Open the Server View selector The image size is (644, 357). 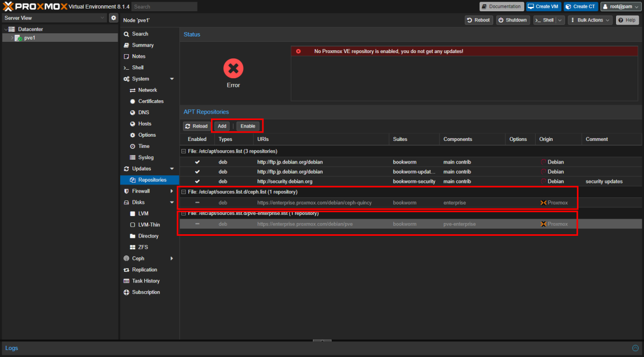point(54,18)
